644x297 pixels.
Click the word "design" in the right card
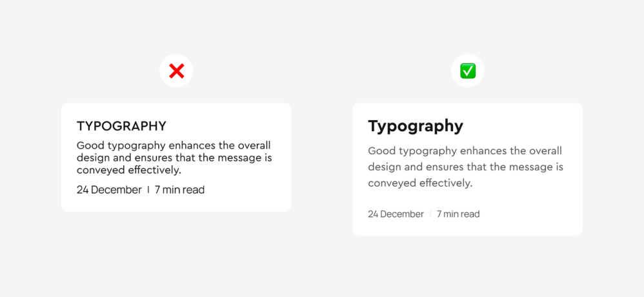[385, 167]
